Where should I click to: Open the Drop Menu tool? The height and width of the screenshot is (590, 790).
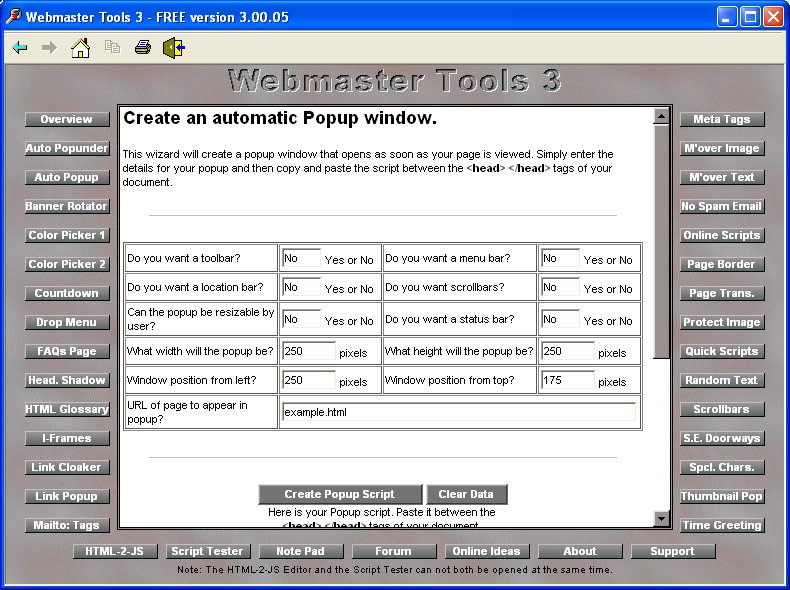coord(67,322)
